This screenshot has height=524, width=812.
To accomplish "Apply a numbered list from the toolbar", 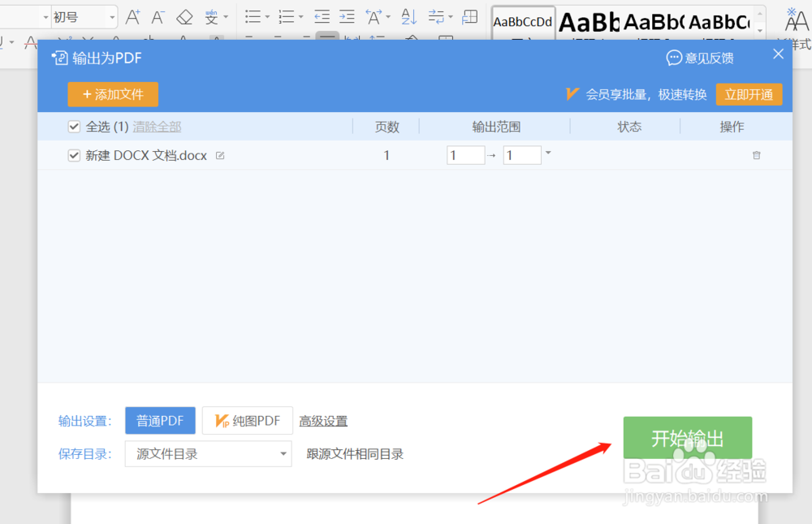I will click(x=286, y=16).
